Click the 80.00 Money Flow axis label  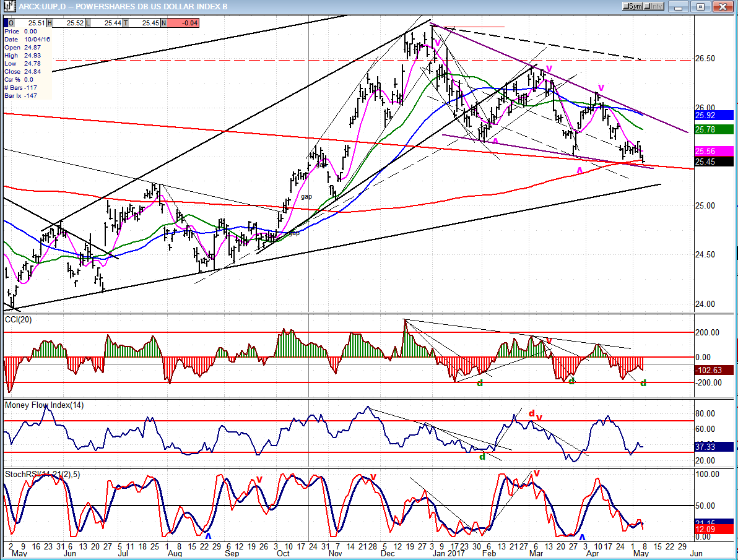coord(705,413)
